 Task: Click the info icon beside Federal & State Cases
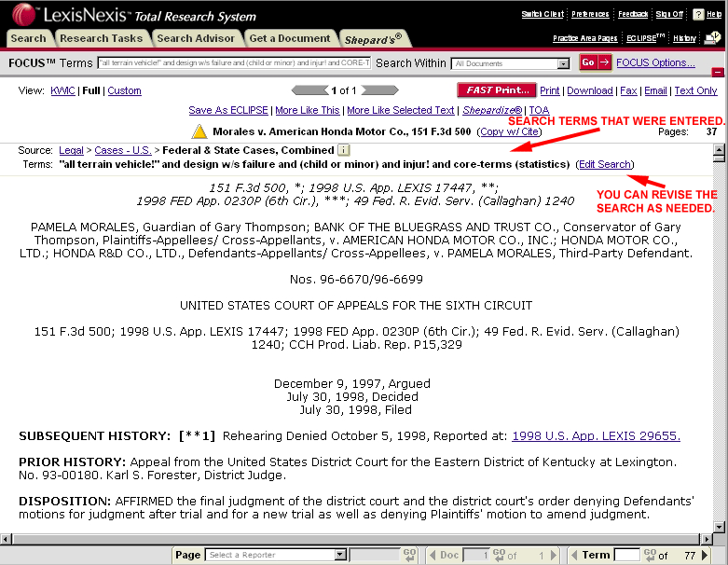point(343,150)
